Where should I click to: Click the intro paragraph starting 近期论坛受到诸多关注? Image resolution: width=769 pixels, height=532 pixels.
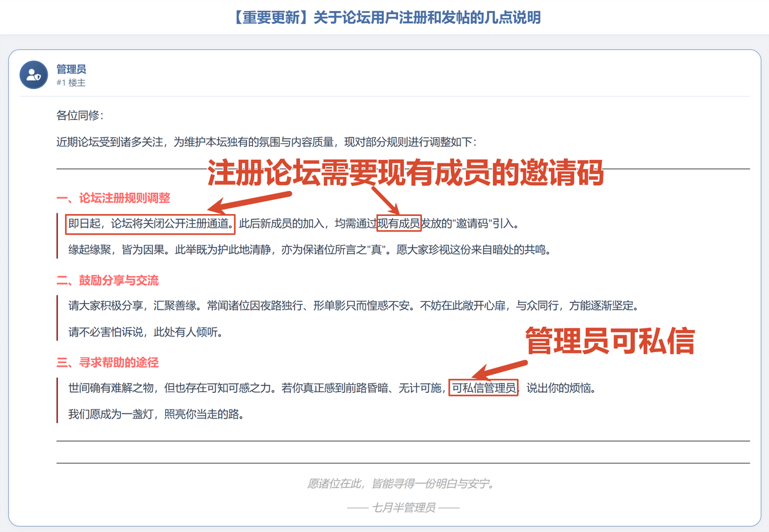pyautogui.click(x=266, y=143)
